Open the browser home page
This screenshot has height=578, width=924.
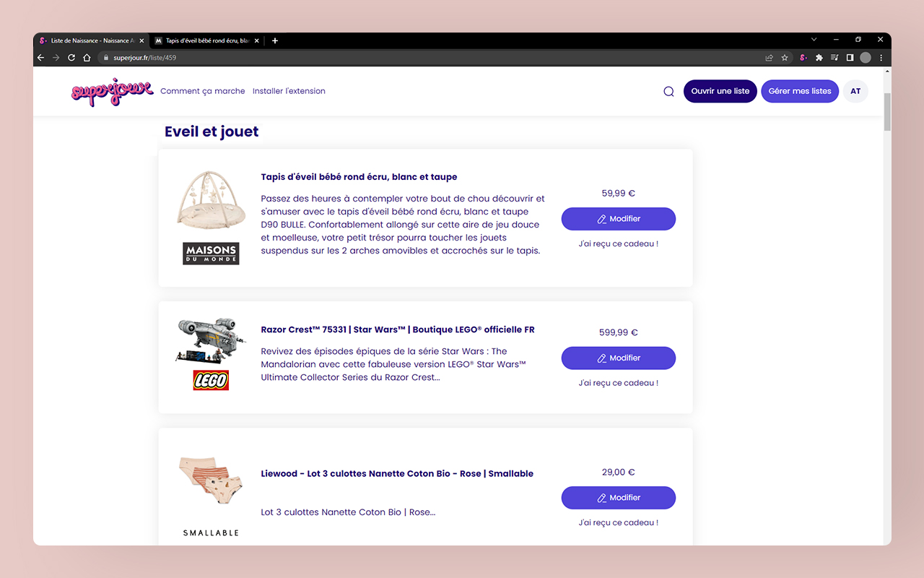pyautogui.click(x=87, y=58)
